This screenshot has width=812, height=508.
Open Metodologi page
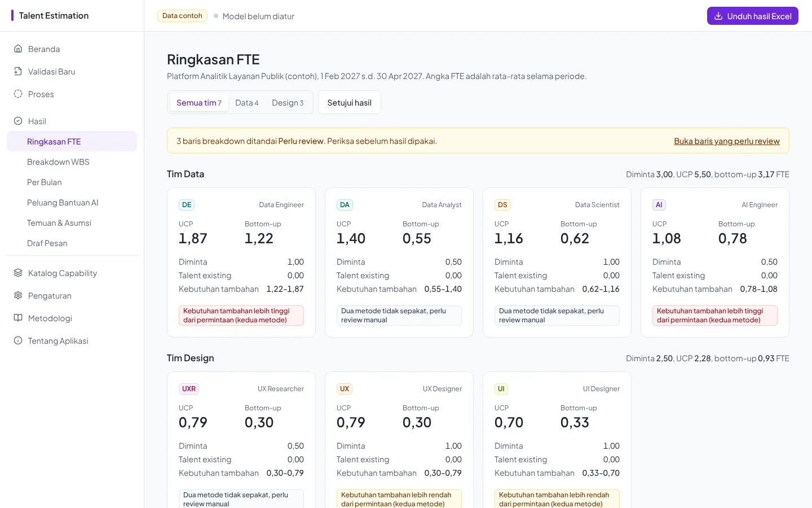[x=72, y=318]
